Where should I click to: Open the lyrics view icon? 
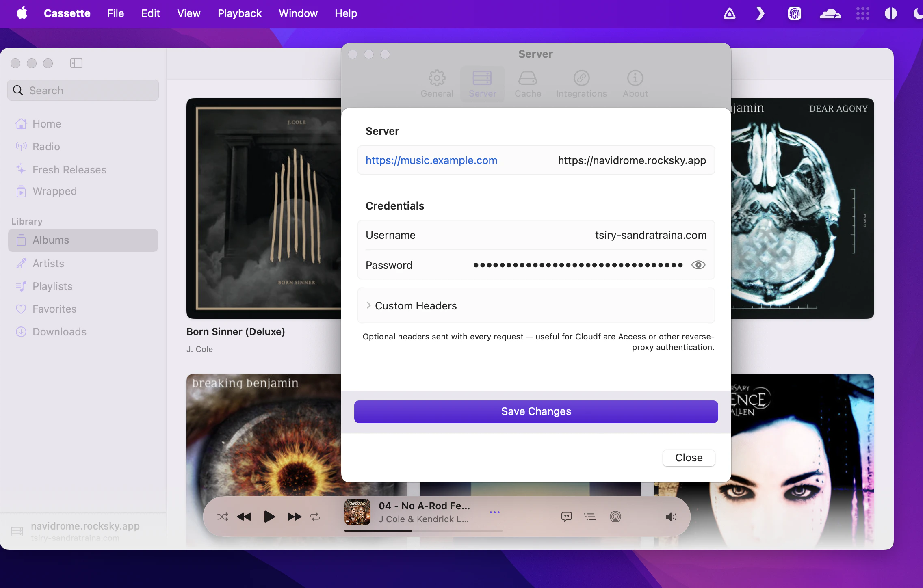pyautogui.click(x=566, y=517)
